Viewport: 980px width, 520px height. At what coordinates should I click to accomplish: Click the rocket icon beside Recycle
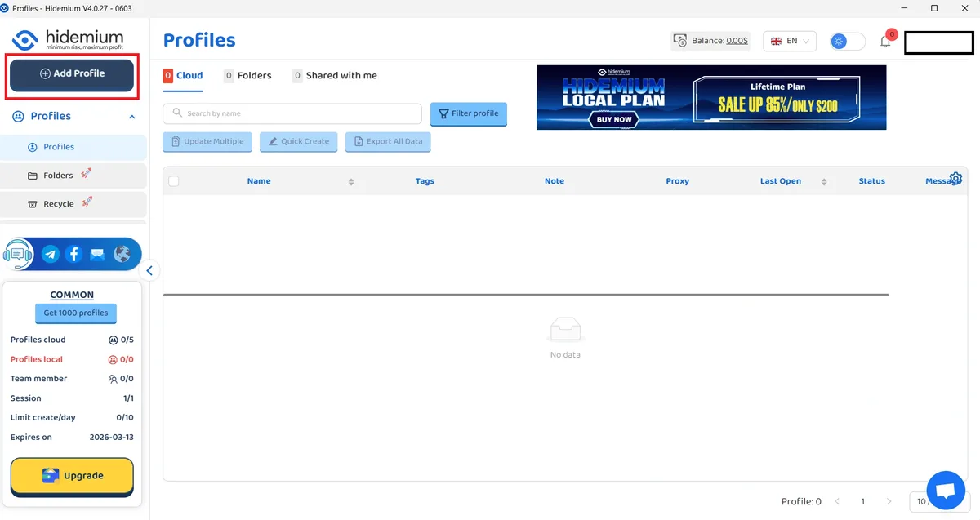pos(87,202)
